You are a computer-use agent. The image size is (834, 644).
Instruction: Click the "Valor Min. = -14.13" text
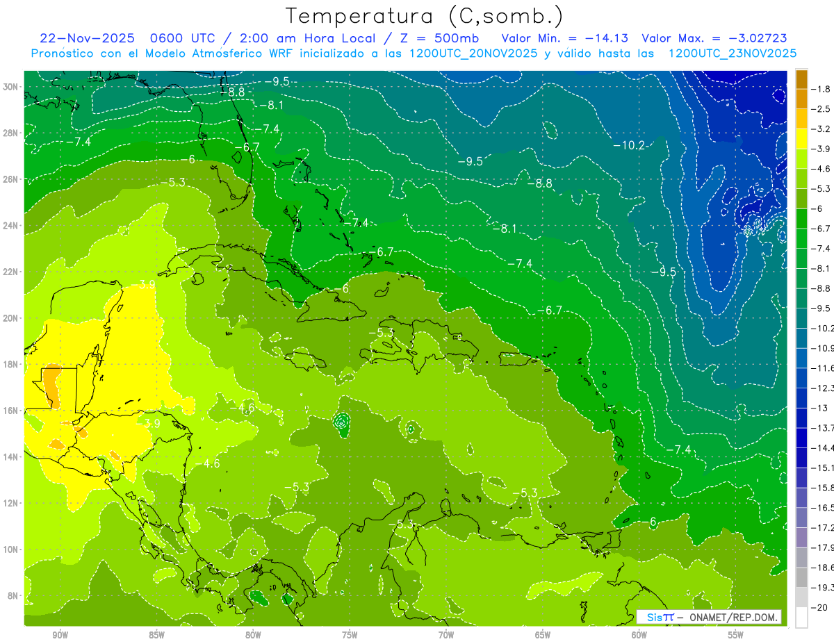(x=565, y=38)
